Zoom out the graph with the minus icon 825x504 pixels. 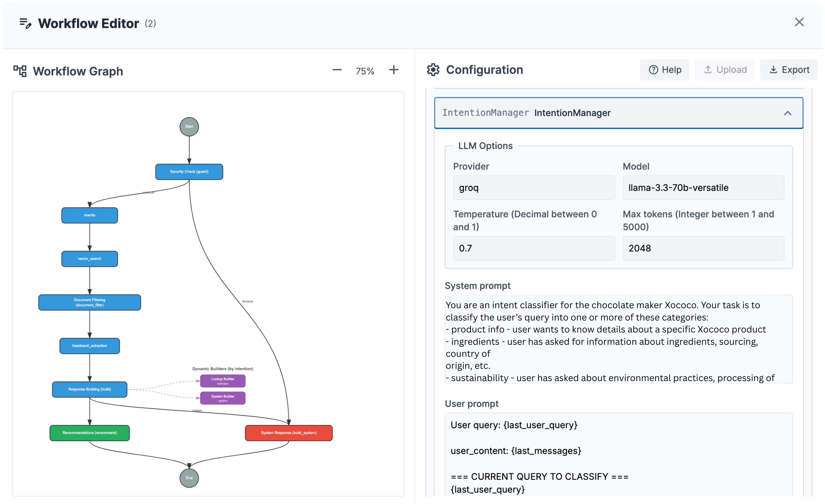337,70
